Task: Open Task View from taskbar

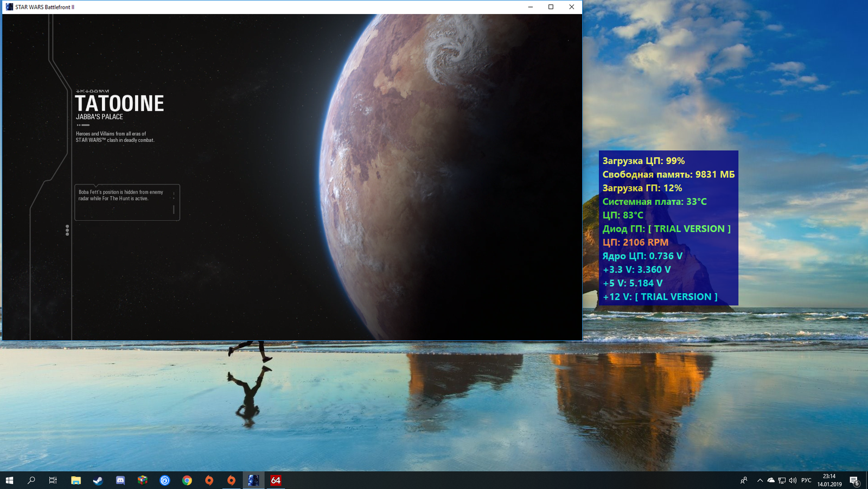Action: [53, 480]
